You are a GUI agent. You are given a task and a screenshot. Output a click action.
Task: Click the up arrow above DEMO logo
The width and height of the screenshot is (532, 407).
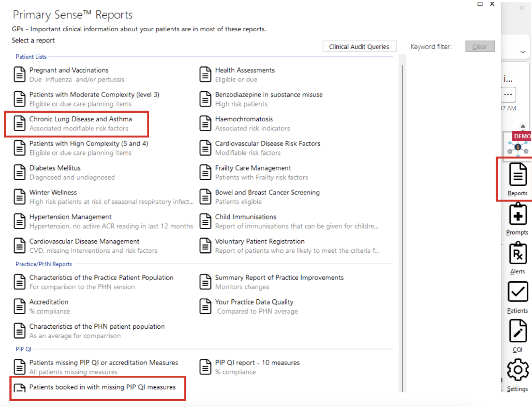coord(523,126)
